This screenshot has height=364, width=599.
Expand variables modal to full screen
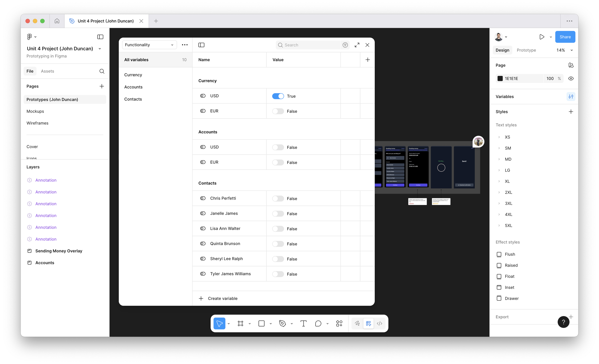[x=357, y=45]
